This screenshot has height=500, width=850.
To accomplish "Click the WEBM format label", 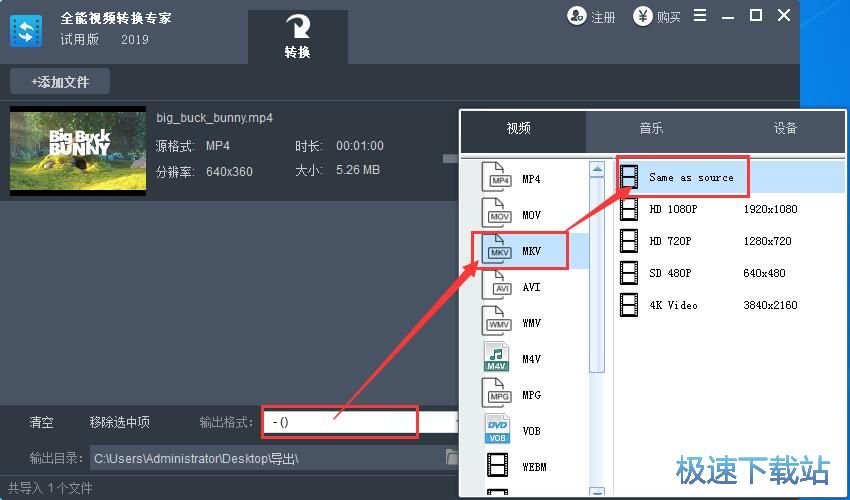I will click(x=534, y=467).
